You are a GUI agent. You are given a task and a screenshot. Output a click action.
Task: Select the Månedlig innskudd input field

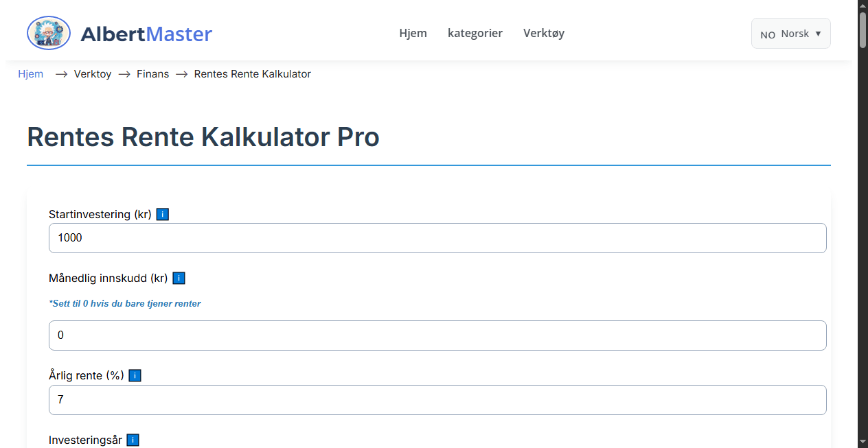[x=437, y=335]
